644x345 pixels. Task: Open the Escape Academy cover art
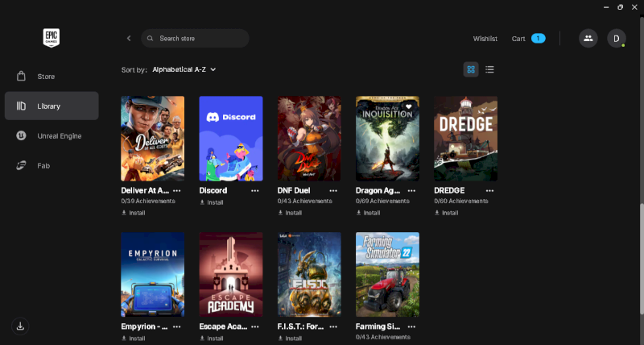tap(231, 275)
